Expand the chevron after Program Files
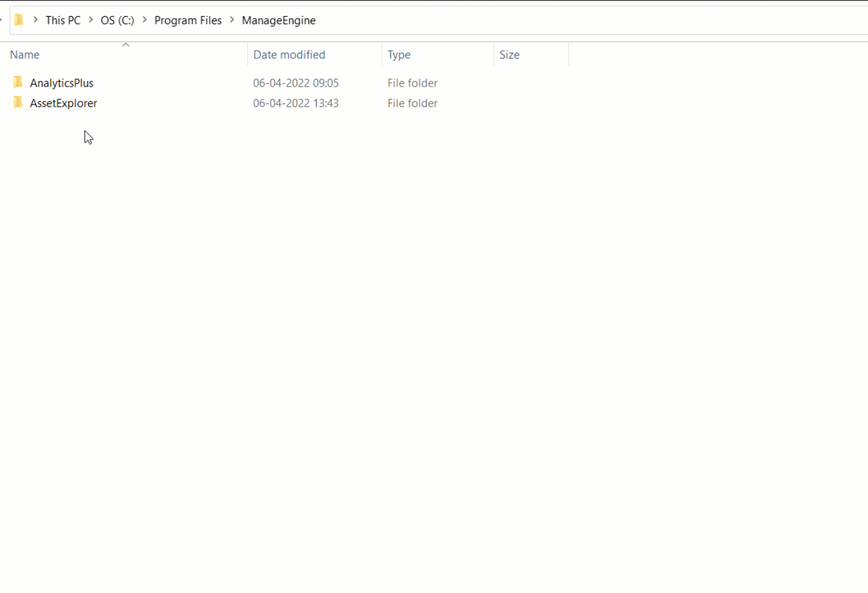868x593 pixels. pos(232,20)
